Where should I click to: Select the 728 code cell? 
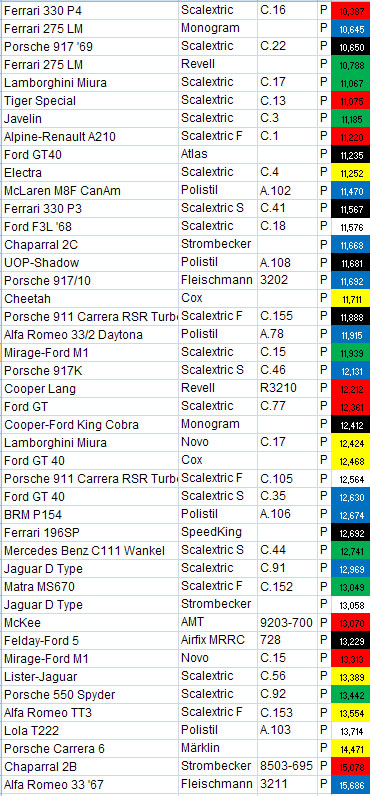287,640
